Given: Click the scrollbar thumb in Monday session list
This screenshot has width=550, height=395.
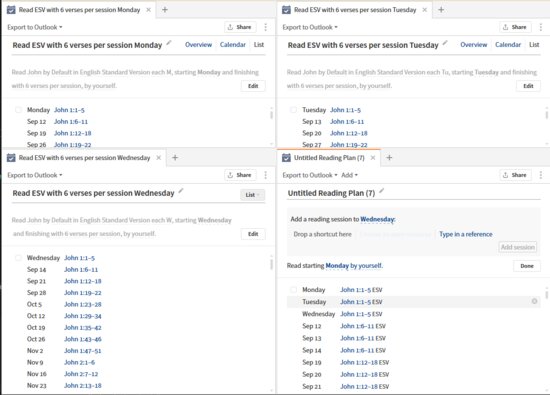Looking at the screenshot, I should (271, 115).
